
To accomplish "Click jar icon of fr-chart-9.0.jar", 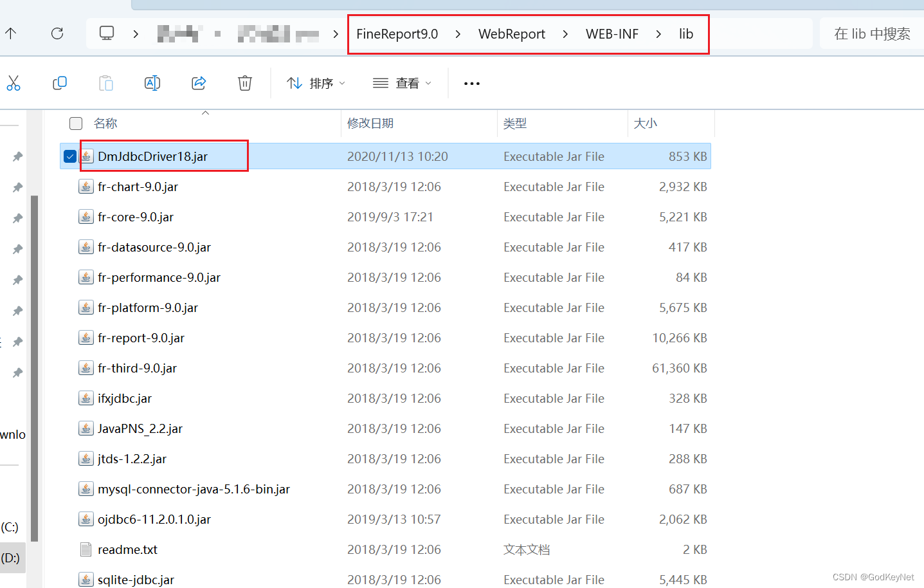I will click(86, 187).
